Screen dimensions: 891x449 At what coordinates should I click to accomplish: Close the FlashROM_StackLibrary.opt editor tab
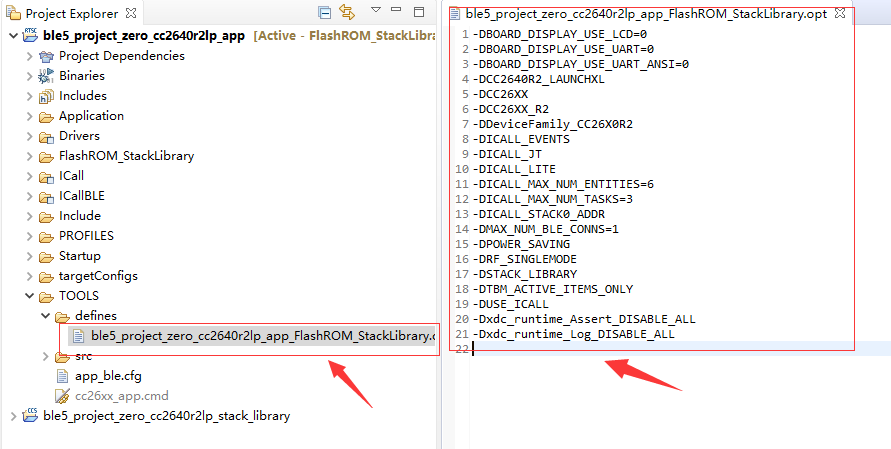click(x=840, y=14)
